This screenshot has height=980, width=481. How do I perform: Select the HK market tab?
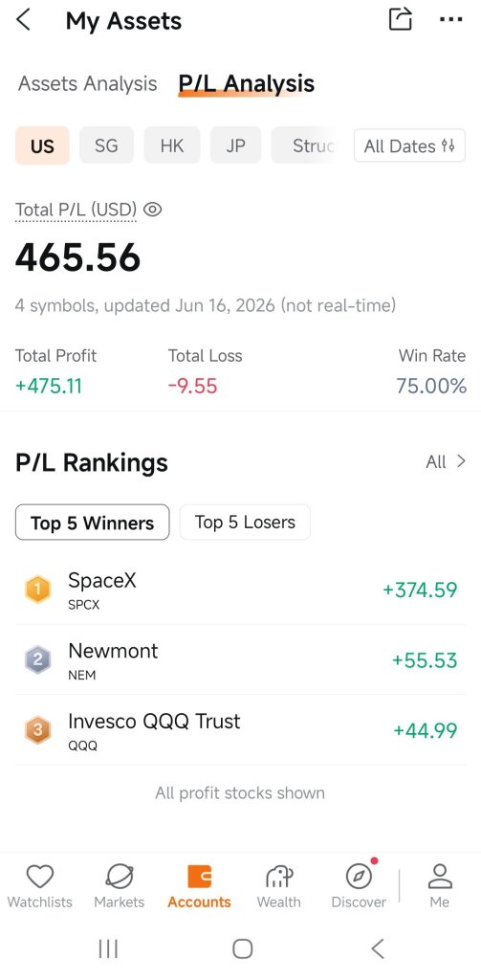click(172, 145)
